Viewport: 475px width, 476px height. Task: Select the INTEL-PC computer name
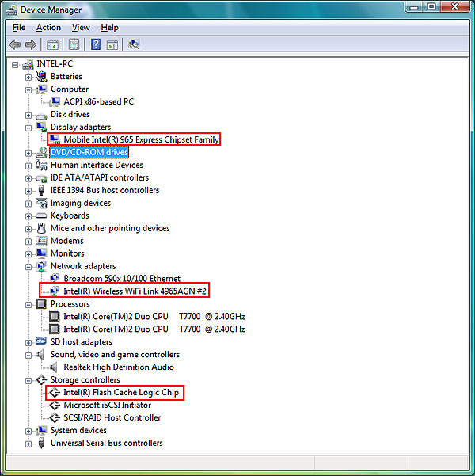[x=55, y=63]
